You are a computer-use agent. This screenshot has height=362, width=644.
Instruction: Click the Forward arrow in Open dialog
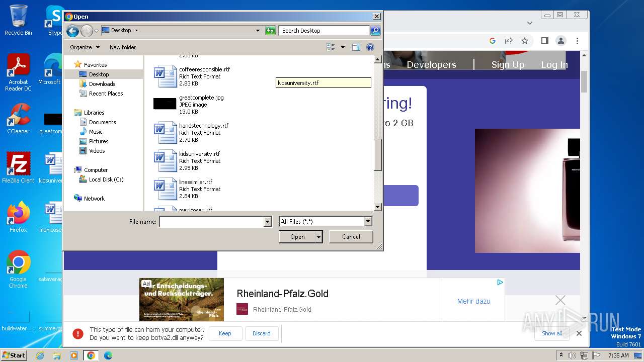point(87,31)
